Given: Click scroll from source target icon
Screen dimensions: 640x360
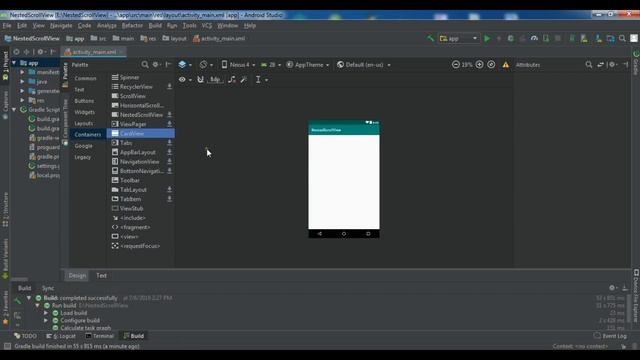Looking at the screenshot, I should coord(16,52).
